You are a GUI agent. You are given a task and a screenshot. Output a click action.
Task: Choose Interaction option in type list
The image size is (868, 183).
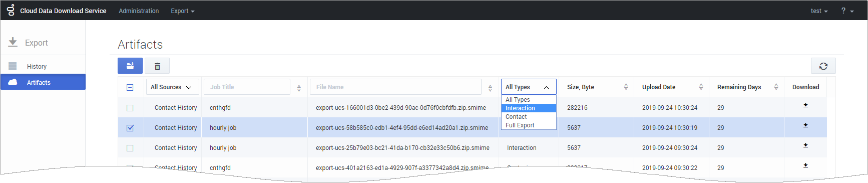coord(529,108)
